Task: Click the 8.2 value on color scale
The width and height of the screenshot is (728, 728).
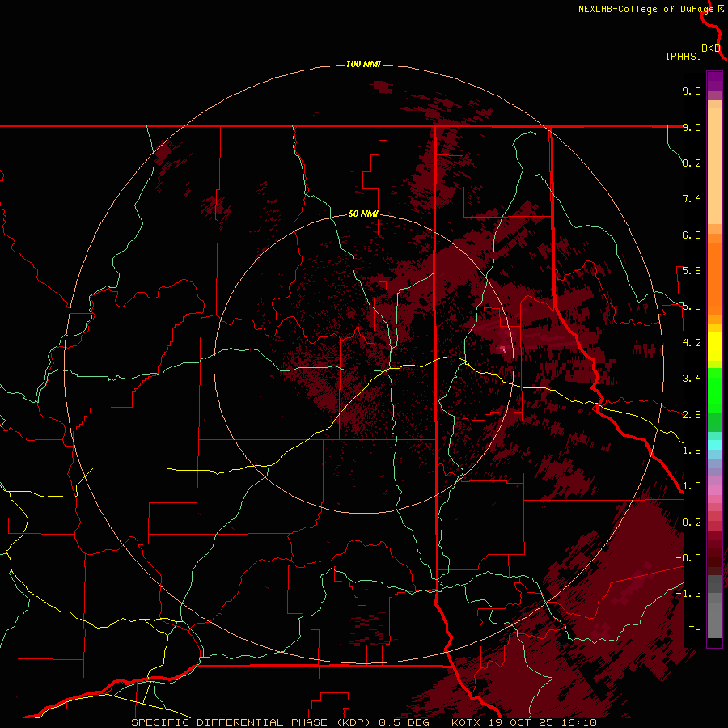Action: click(x=692, y=163)
